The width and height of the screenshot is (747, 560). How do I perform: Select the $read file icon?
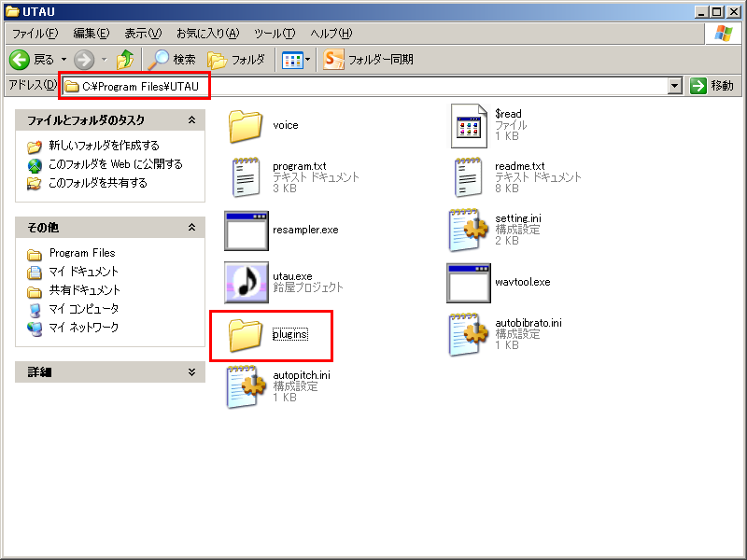pyautogui.click(x=469, y=126)
